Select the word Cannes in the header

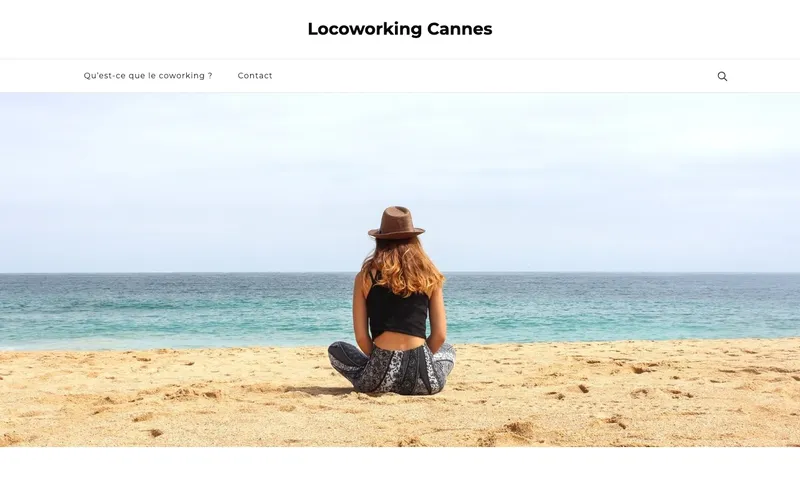pyautogui.click(x=460, y=29)
